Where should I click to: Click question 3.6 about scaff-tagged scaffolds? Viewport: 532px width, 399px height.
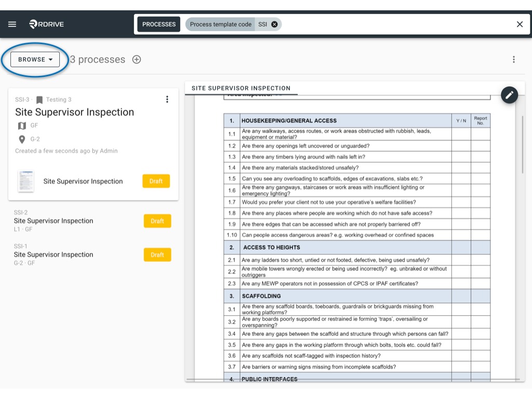311,355
